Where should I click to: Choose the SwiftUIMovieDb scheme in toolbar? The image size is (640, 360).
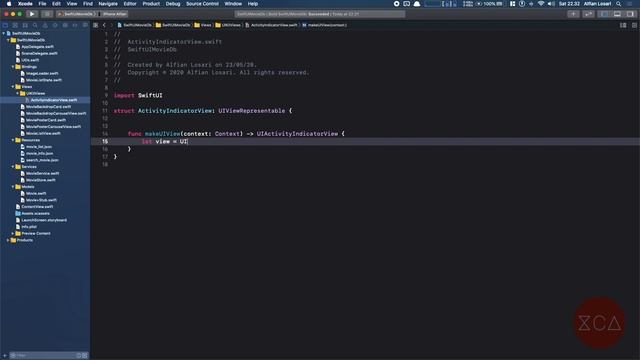76,14
